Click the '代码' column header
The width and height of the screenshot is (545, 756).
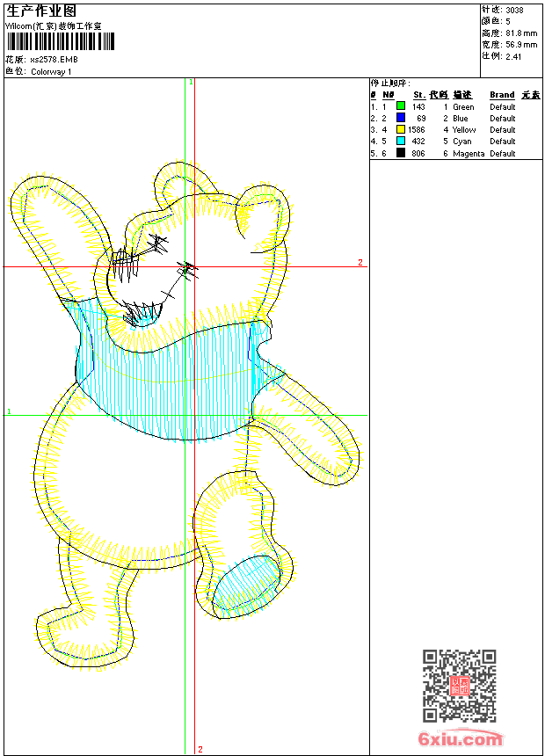[439, 95]
